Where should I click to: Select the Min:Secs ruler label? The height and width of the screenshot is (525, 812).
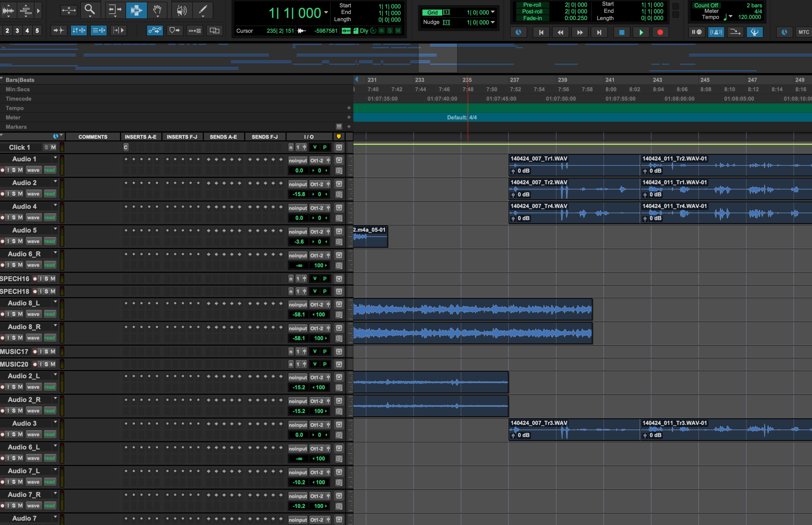[x=17, y=89]
